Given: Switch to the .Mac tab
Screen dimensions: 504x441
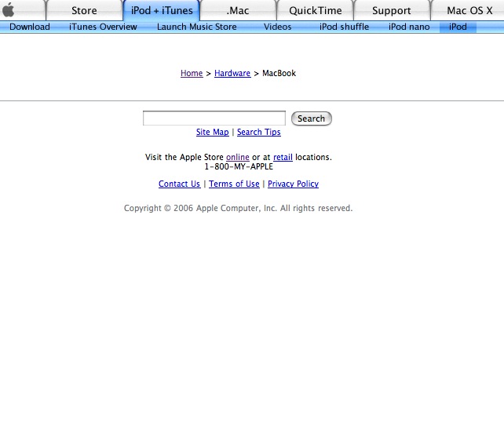Looking at the screenshot, I should point(238,11).
